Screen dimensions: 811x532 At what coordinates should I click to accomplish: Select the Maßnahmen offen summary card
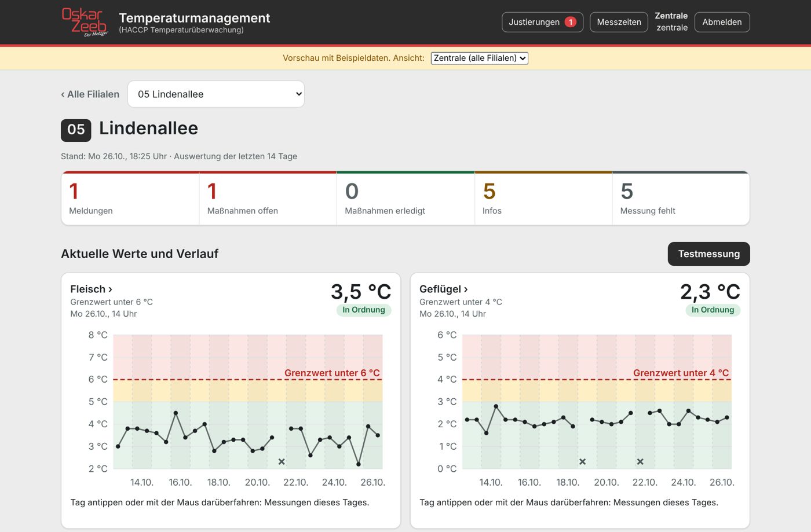(x=268, y=198)
